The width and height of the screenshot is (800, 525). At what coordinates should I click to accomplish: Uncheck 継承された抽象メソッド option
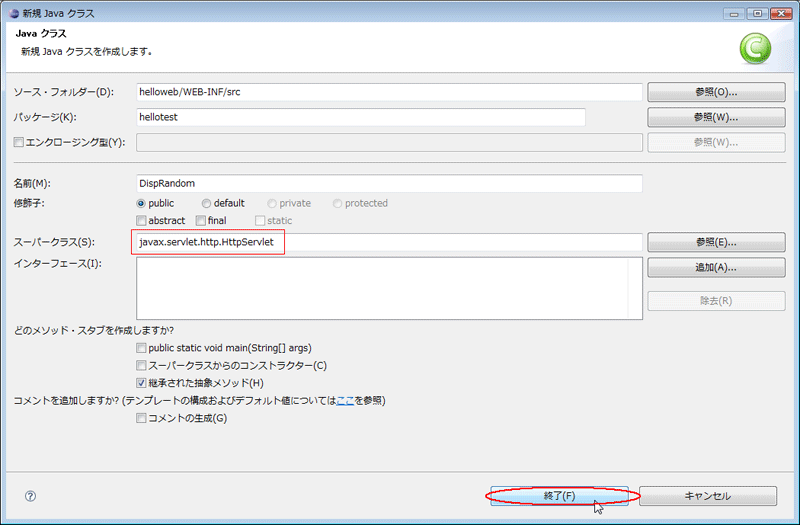pyautogui.click(x=141, y=383)
